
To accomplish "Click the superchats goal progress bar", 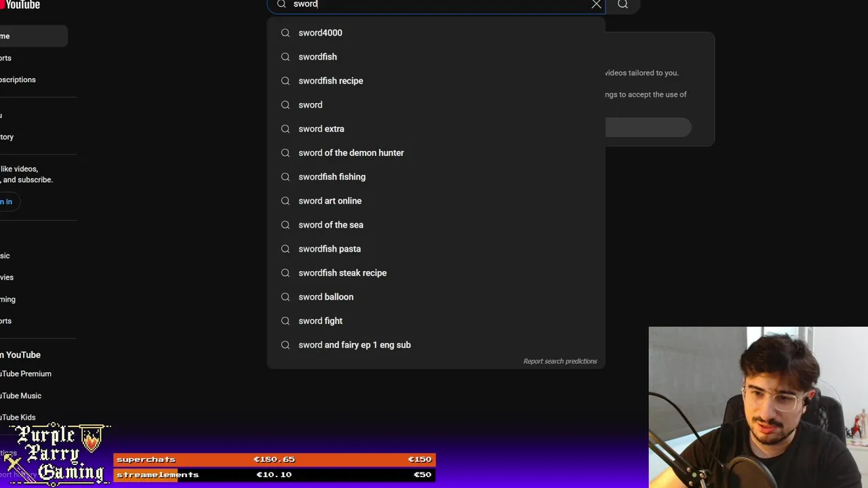I will coord(274,460).
